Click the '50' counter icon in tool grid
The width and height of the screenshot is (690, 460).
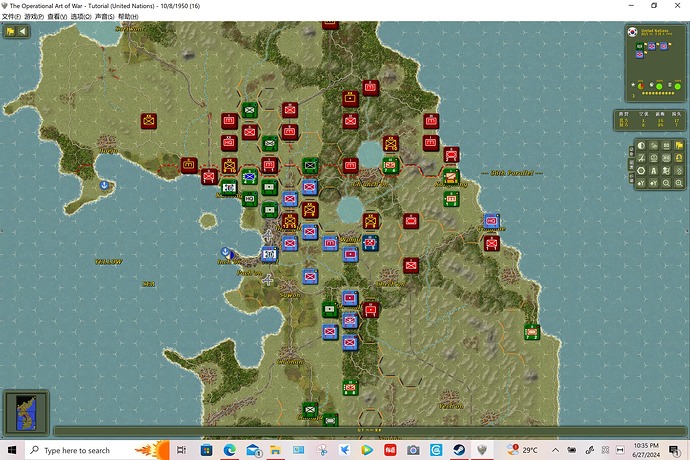666,146
